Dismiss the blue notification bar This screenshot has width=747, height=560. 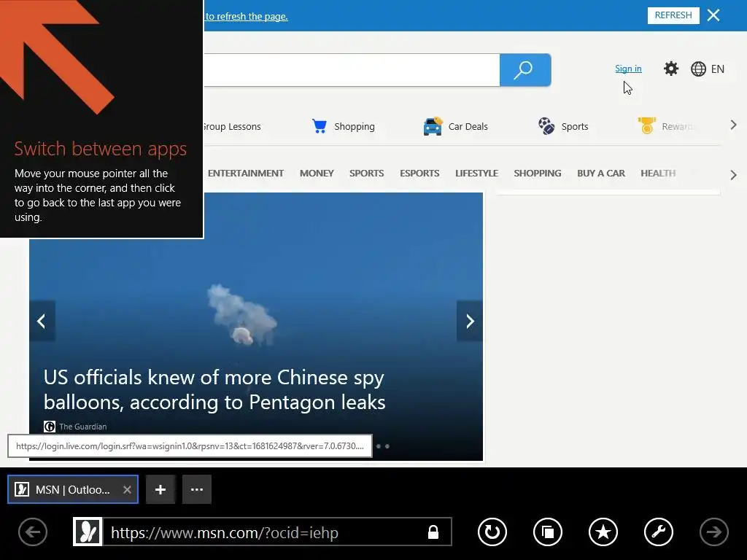(713, 15)
